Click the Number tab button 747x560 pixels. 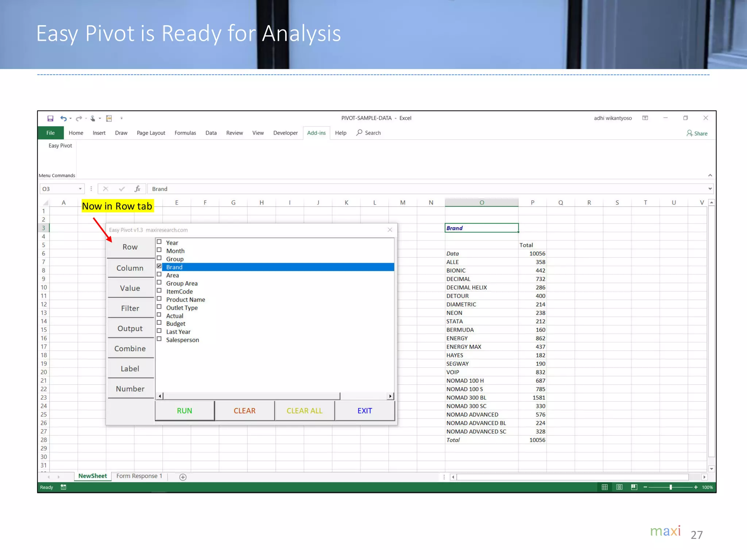click(130, 389)
